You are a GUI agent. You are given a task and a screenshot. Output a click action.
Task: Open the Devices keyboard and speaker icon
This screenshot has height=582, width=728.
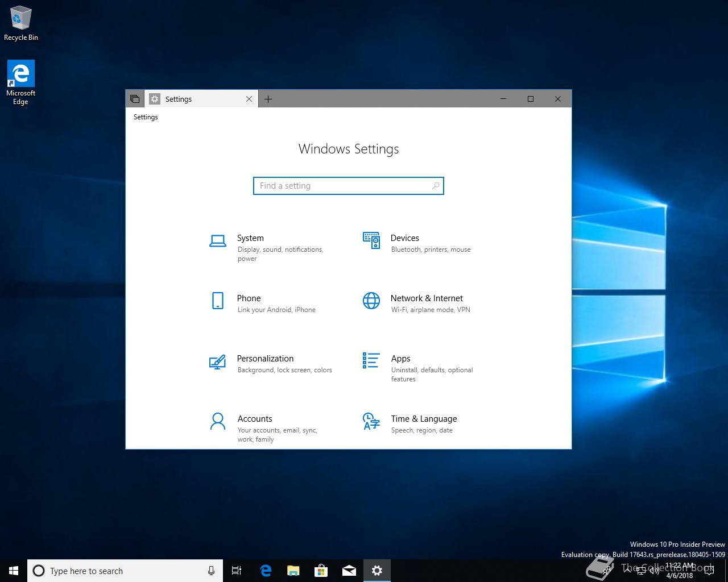point(371,240)
